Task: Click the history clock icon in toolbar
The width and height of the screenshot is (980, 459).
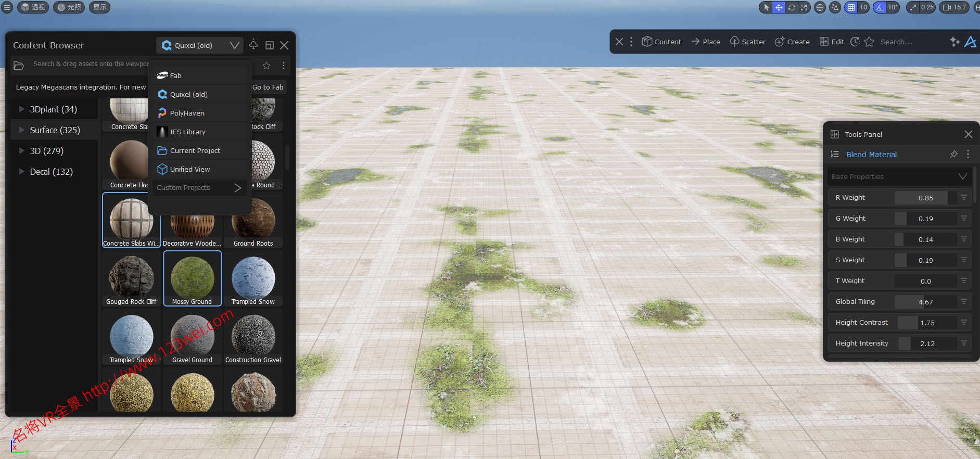Action: click(x=855, y=42)
